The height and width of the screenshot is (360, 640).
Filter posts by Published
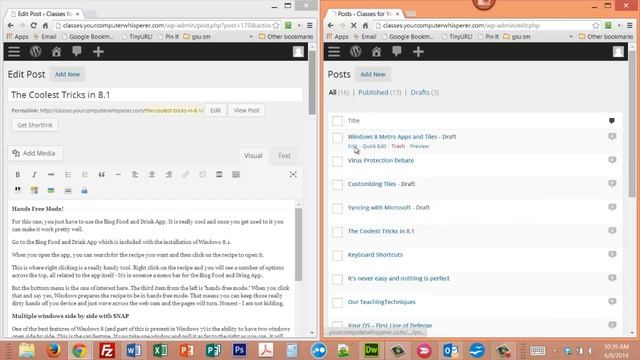[x=373, y=93]
